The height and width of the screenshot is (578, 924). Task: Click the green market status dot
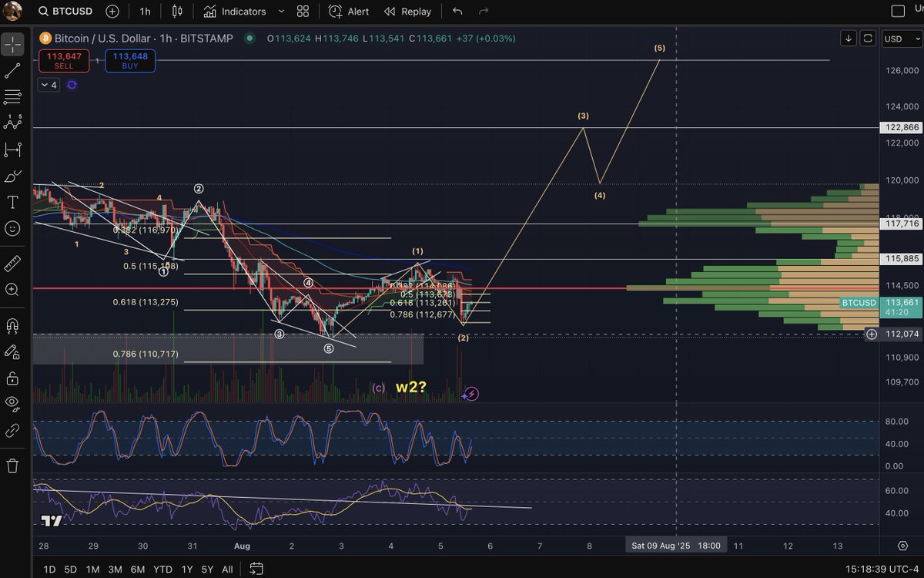click(x=249, y=38)
